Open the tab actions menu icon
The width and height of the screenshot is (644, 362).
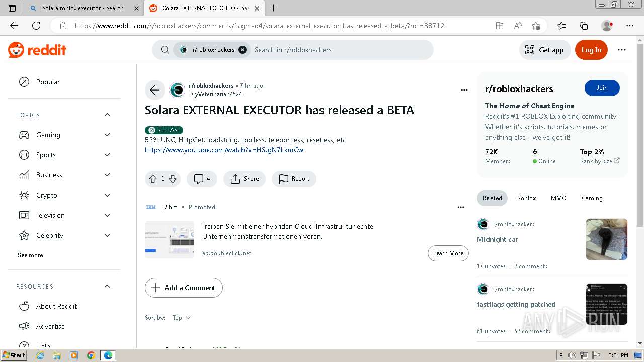12,8
